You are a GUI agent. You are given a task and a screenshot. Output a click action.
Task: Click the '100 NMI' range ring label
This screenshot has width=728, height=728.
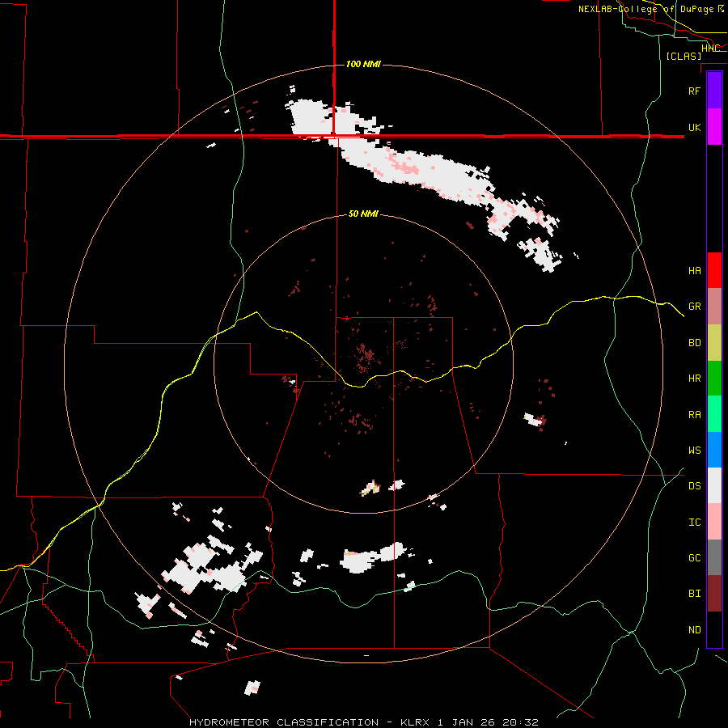363,64
